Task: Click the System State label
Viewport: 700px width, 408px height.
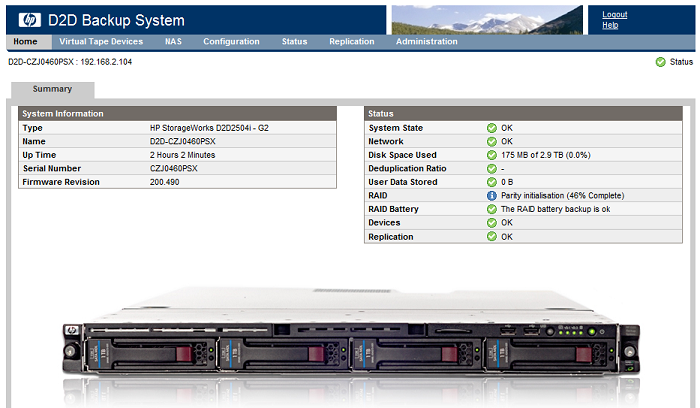Action: [x=396, y=128]
